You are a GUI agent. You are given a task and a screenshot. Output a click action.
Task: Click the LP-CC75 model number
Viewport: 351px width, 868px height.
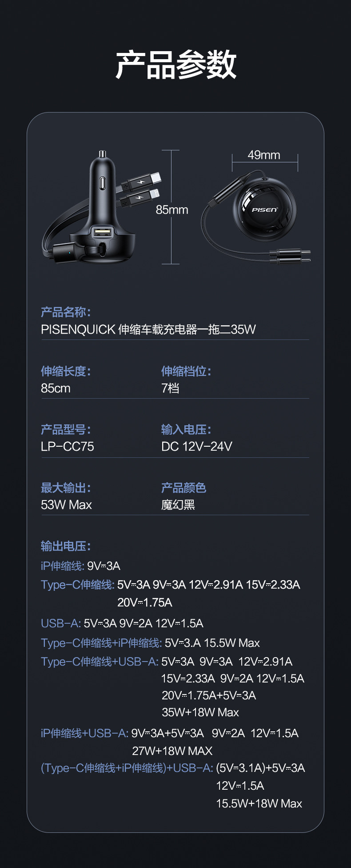68,447
